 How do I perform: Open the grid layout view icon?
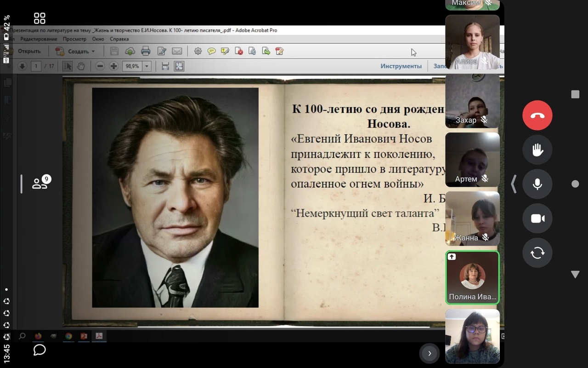pos(40,18)
